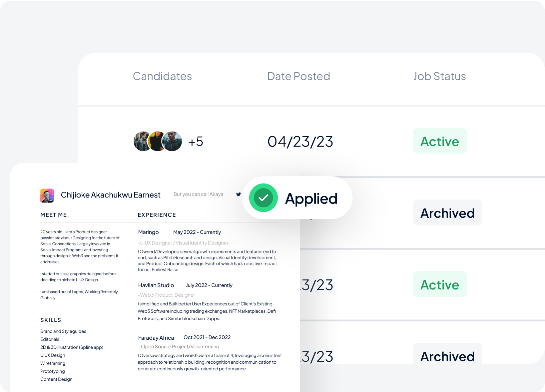Viewport: 545px width, 392px height.
Task: Click the Active status badge in the first row
Action: pos(440,141)
